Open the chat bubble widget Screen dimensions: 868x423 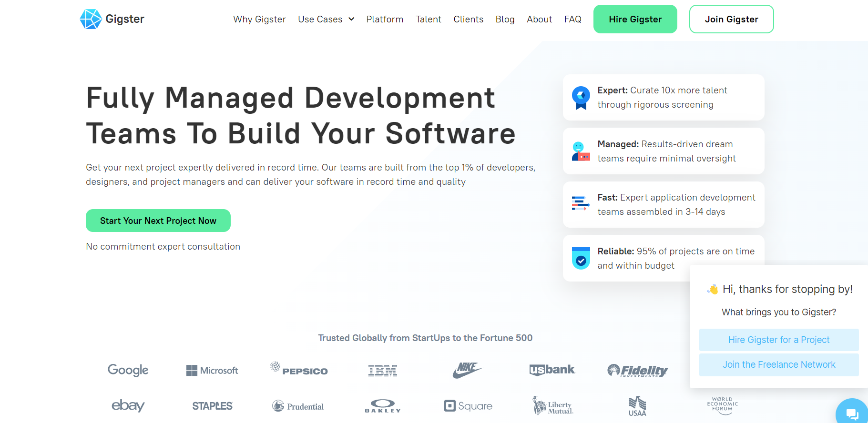852,413
